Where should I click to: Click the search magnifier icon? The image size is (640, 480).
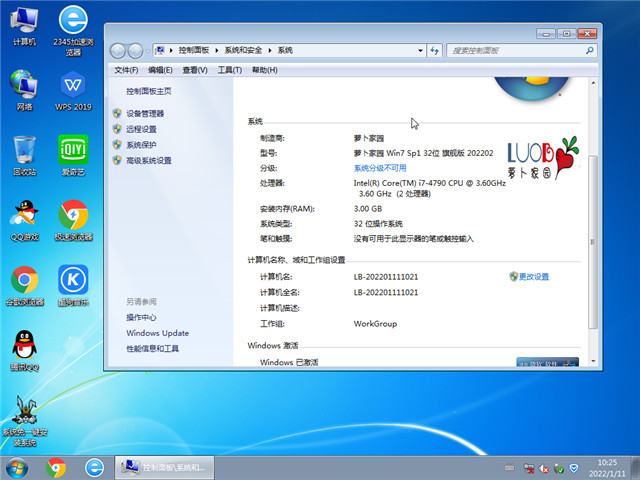pyautogui.click(x=590, y=51)
